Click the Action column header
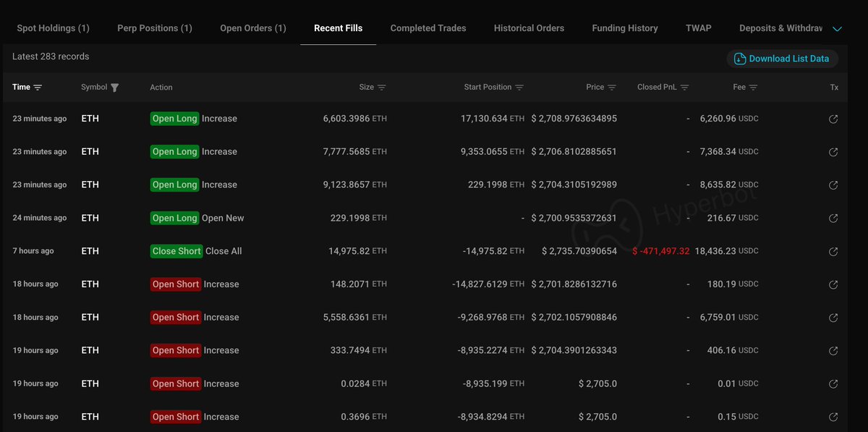This screenshot has width=868, height=432. [x=161, y=88]
